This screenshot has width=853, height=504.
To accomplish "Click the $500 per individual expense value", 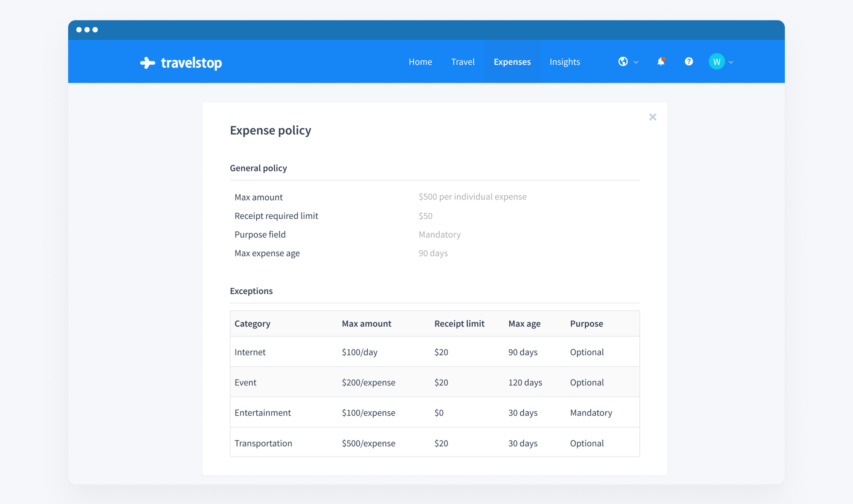I will (x=473, y=197).
